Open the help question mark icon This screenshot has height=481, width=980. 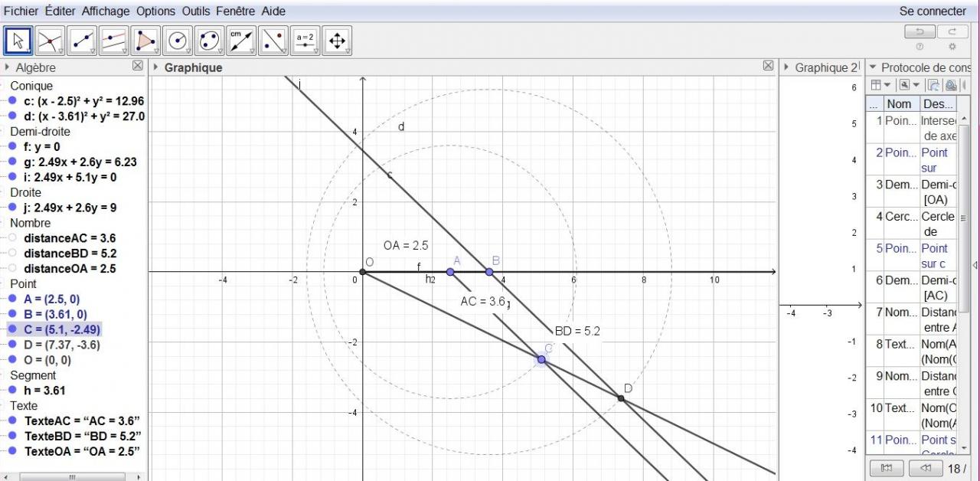pyautogui.click(x=920, y=47)
